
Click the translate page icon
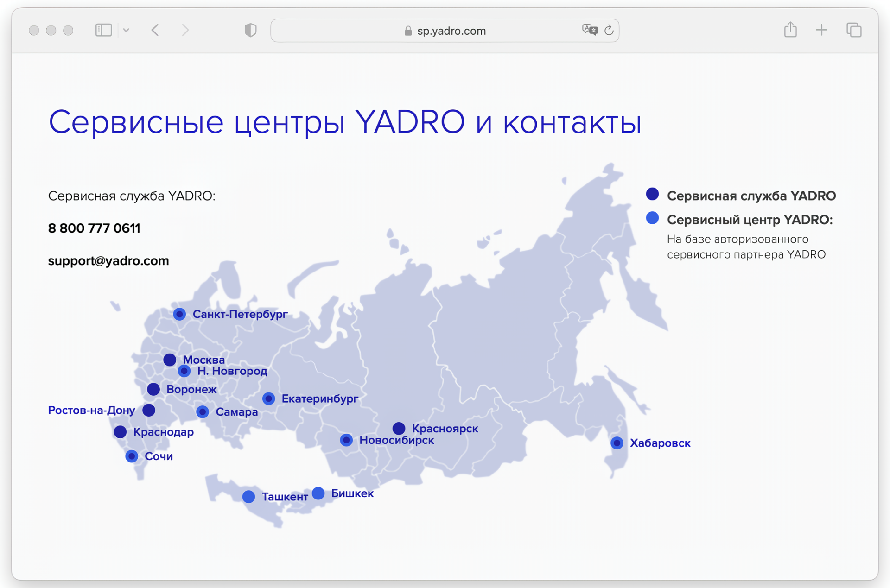pos(589,30)
